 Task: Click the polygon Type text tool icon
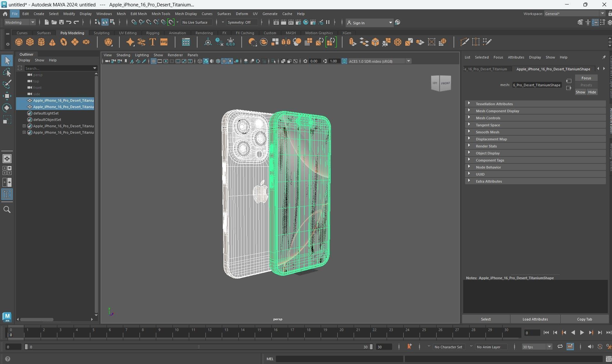(153, 42)
